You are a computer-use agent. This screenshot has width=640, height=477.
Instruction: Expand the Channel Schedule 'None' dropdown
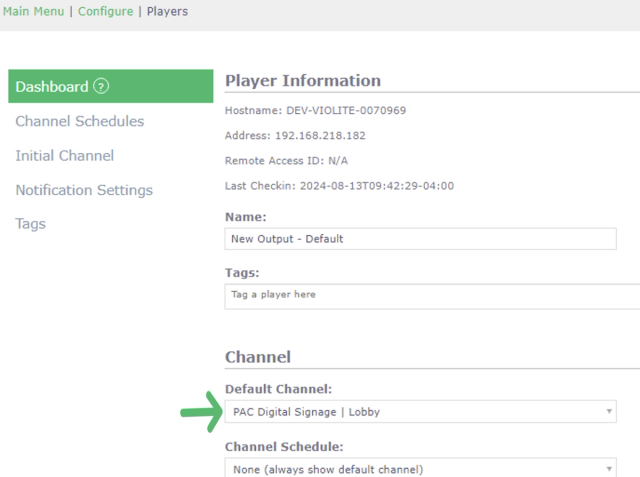tap(420, 468)
